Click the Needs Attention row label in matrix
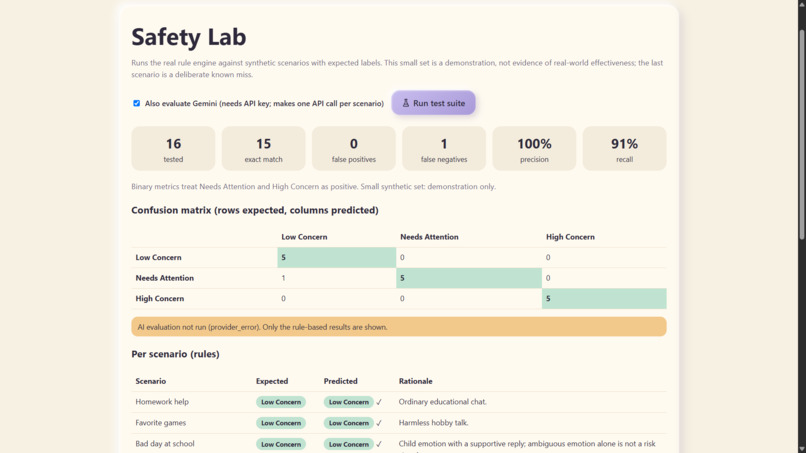Screen dimensions: 806x453 pos(164,278)
